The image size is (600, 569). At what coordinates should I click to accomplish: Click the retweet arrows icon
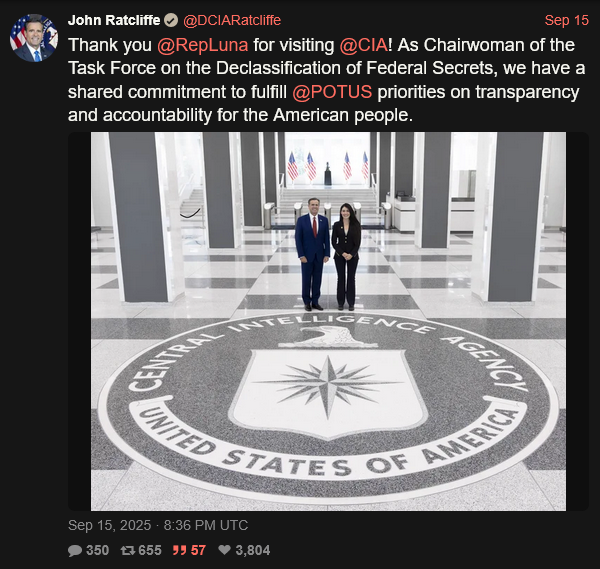(127, 551)
